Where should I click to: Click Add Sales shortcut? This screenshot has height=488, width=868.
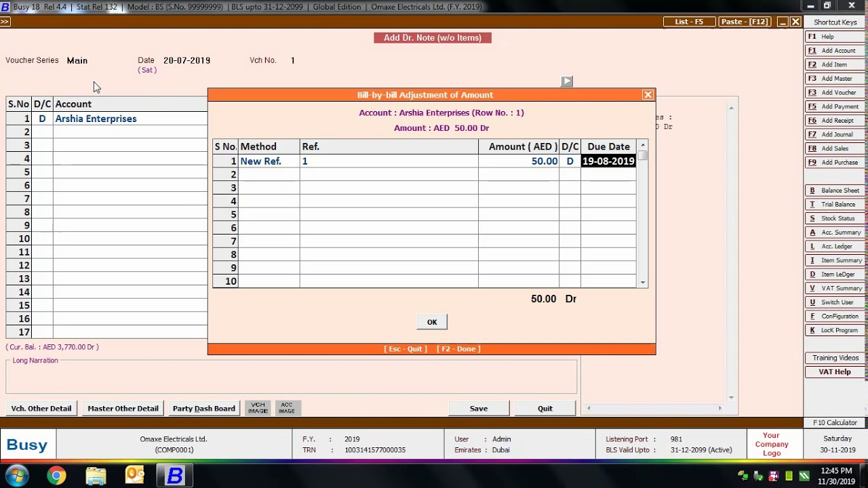pyautogui.click(x=835, y=148)
